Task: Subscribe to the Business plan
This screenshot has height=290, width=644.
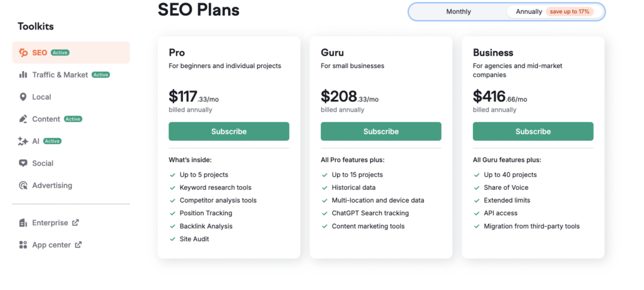Action: tap(533, 131)
